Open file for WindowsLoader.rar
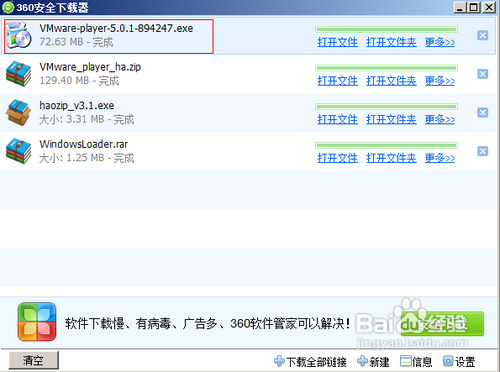This screenshot has width=500, height=372. (337, 158)
